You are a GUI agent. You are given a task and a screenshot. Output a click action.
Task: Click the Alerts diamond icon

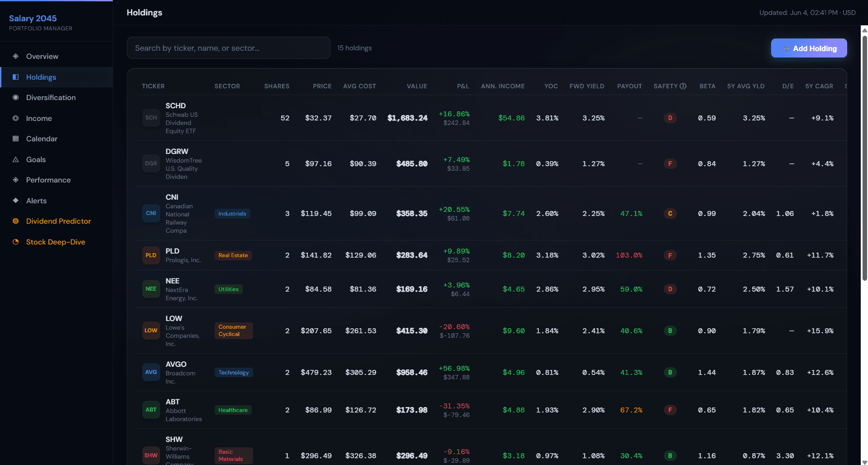pos(16,201)
